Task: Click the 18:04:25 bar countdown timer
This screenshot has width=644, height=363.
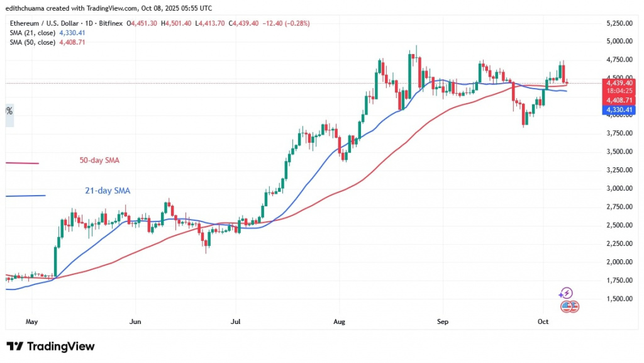Action: pyautogui.click(x=619, y=90)
